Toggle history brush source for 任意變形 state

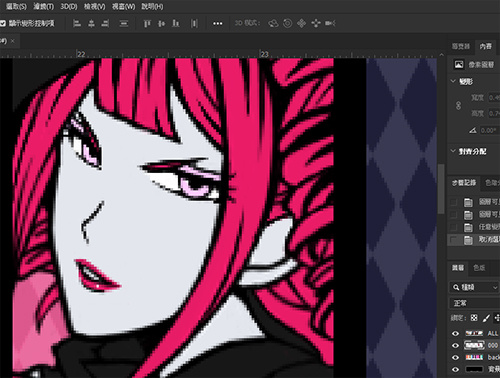click(453, 227)
